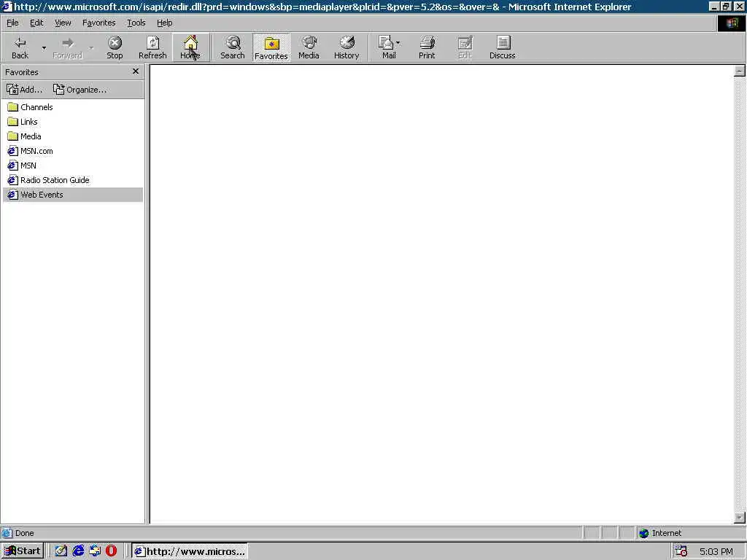Click the scrollbar down arrow
Image resolution: width=747 pixels, height=560 pixels.
[740, 517]
